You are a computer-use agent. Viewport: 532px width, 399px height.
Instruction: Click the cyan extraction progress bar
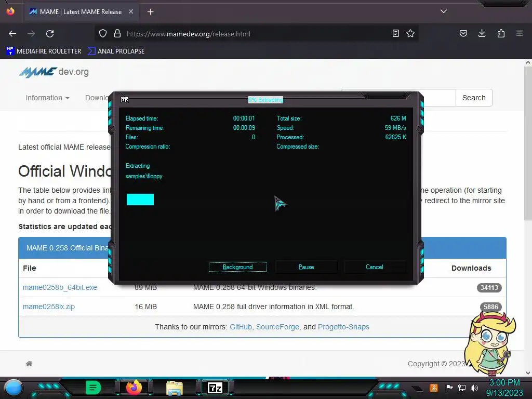(x=140, y=199)
